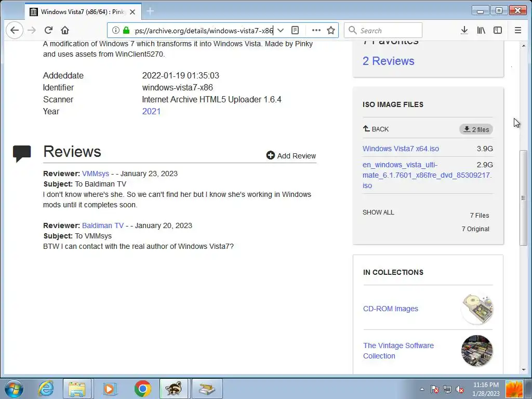Click the browser Back arrow button
Screen dimensions: 532x399
pyautogui.click(x=14, y=31)
